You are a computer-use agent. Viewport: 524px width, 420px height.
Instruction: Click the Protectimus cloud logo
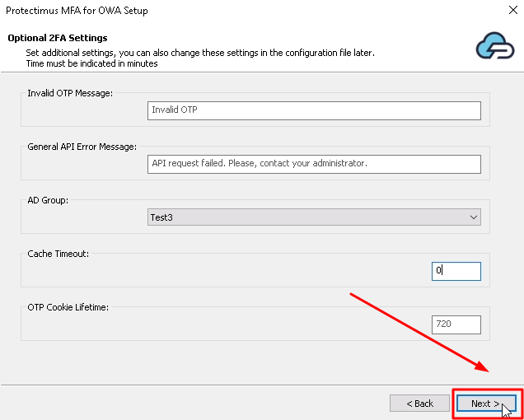click(x=495, y=46)
